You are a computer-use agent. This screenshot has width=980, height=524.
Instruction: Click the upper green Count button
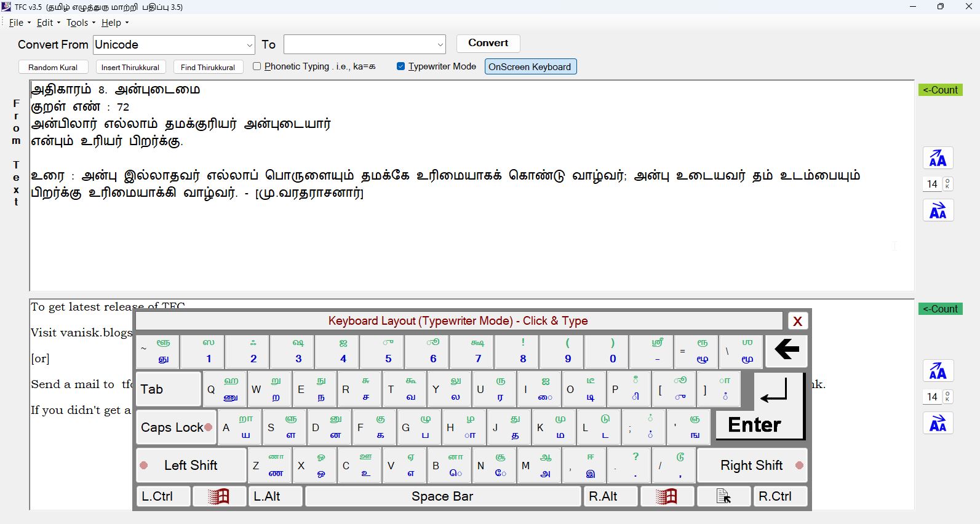click(x=940, y=90)
